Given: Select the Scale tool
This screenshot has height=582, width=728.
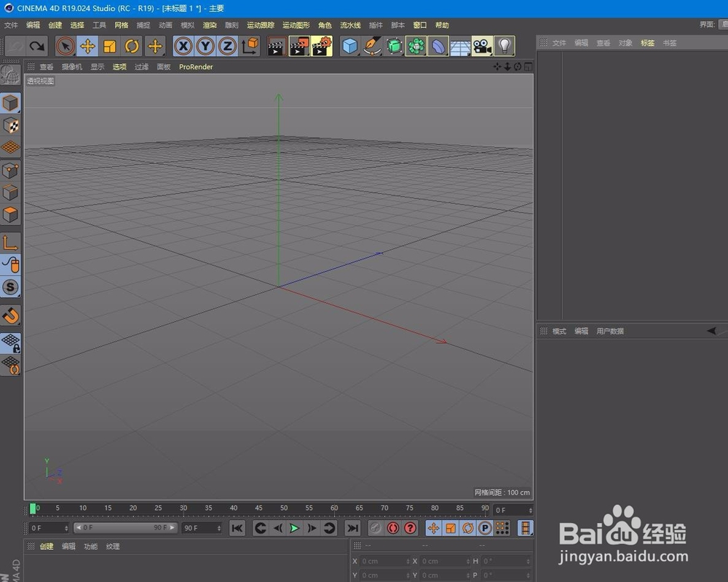Looking at the screenshot, I should pyautogui.click(x=110, y=46).
